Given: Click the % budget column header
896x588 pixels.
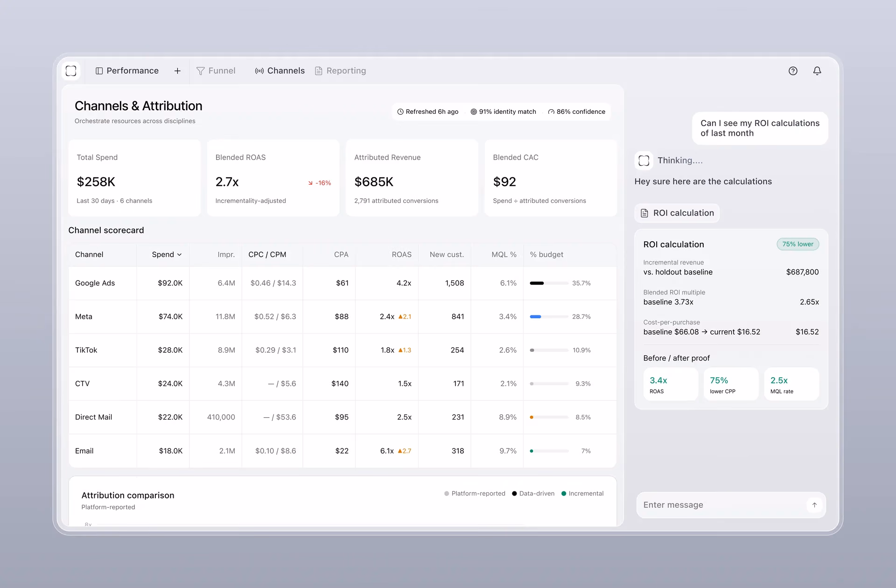Looking at the screenshot, I should (x=546, y=255).
